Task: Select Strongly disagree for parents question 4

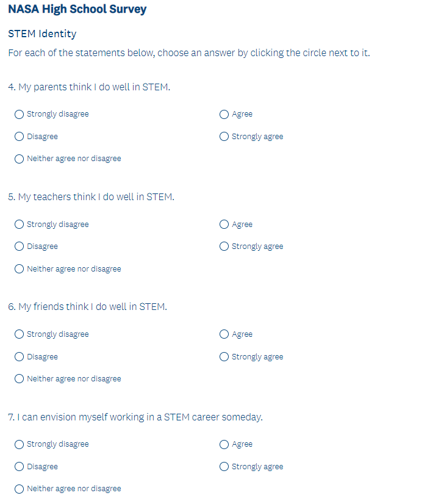Action: [x=20, y=114]
